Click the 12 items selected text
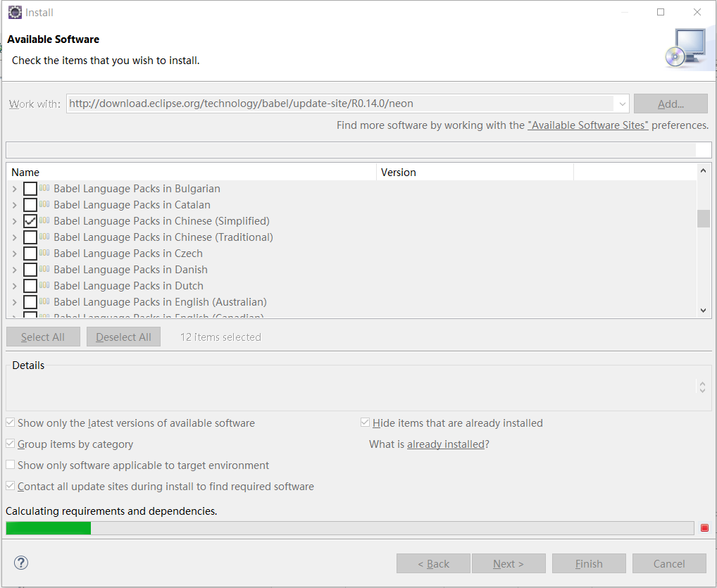The width and height of the screenshot is (717, 588). [220, 337]
